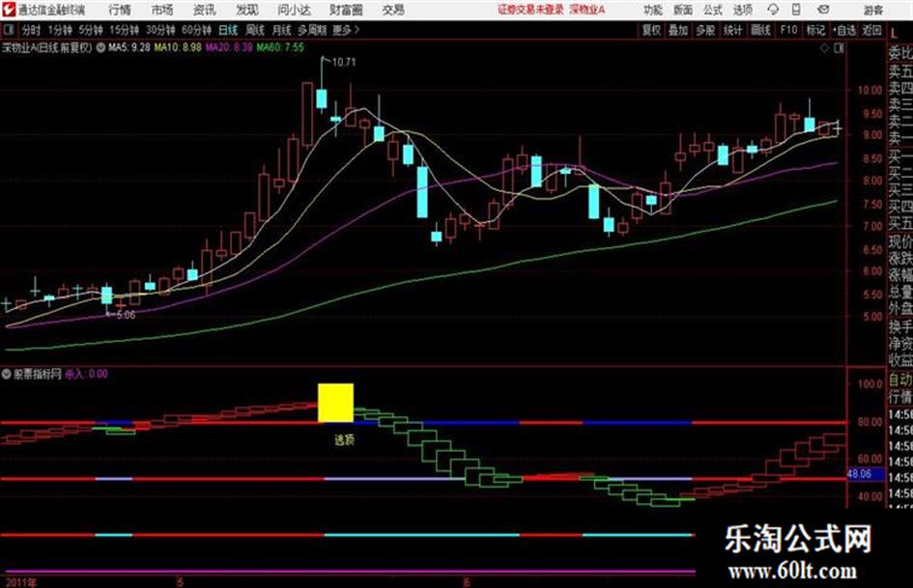Click the 深物业A(日线 前复权) chart title
This screenshot has width=913, height=588.
click(47, 47)
